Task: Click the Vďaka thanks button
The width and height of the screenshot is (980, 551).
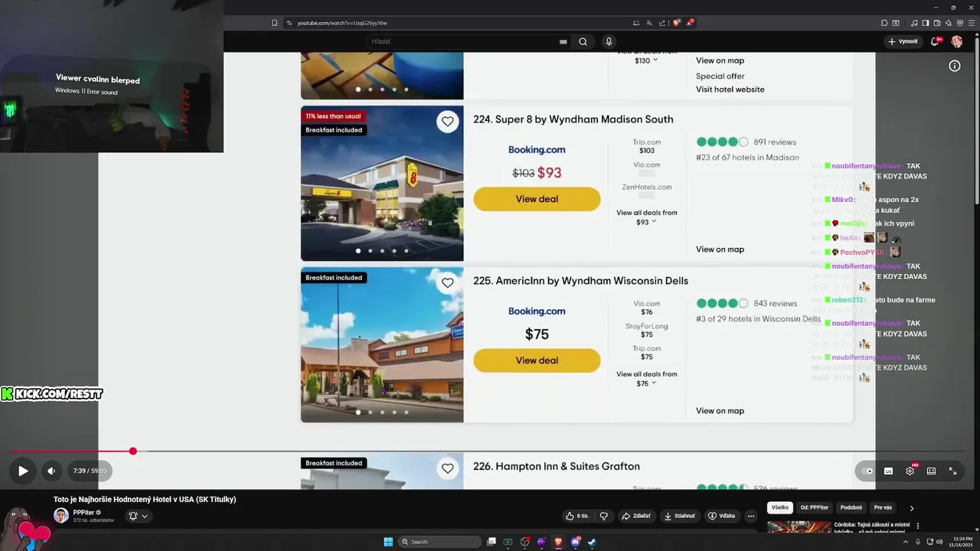Action: tap(721, 516)
